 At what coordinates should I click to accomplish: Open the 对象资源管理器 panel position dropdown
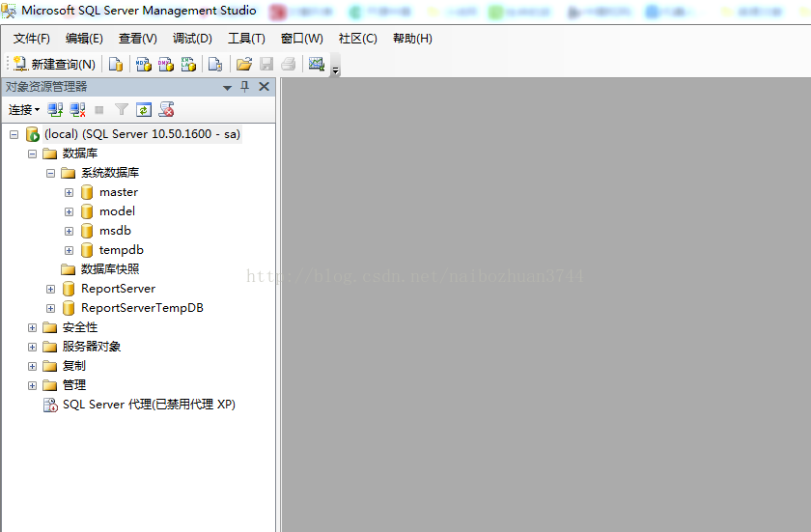click(227, 88)
